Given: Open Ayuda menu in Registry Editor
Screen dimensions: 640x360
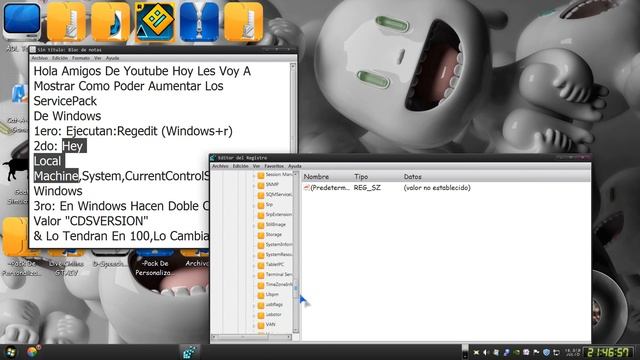Looking at the screenshot, I should click(x=295, y=166).
